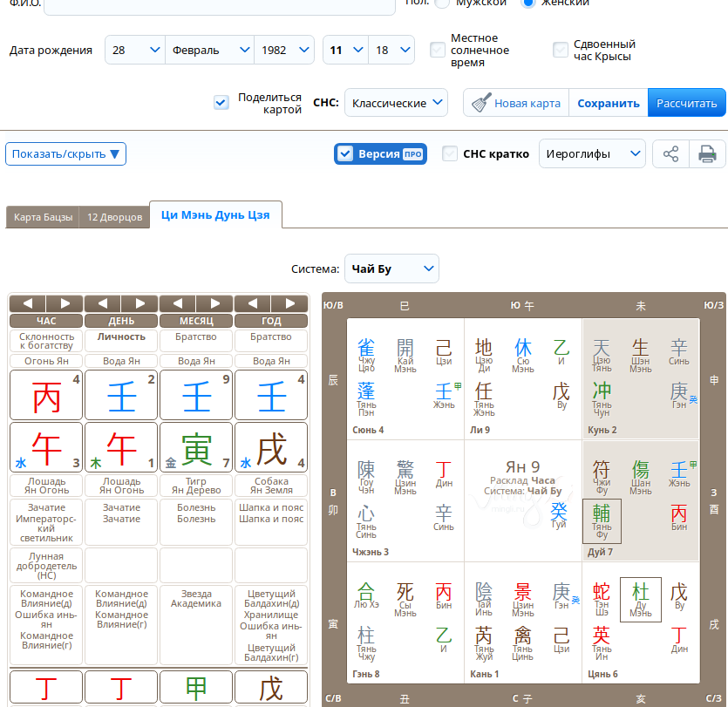The height and width of the screenshot is (707, 728).
Task: Toggle Сдвоенный час Крысы checkbox
Action: pos(561,50)
